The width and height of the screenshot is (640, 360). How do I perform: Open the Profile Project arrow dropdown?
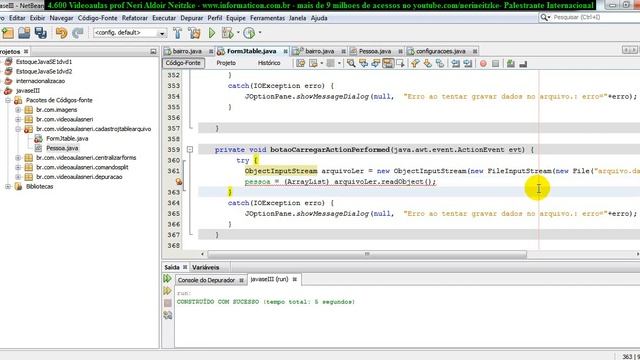tap(260, 33)
